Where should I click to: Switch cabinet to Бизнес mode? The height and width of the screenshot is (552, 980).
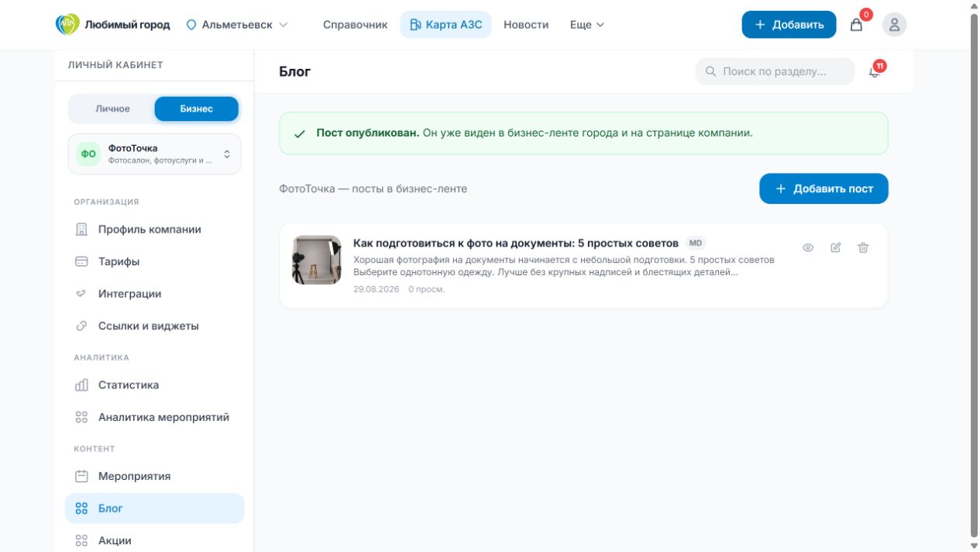196,109
